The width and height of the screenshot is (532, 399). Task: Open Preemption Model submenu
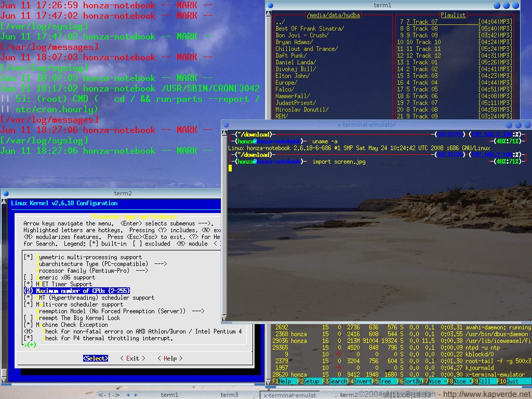[x=120, y=311]
